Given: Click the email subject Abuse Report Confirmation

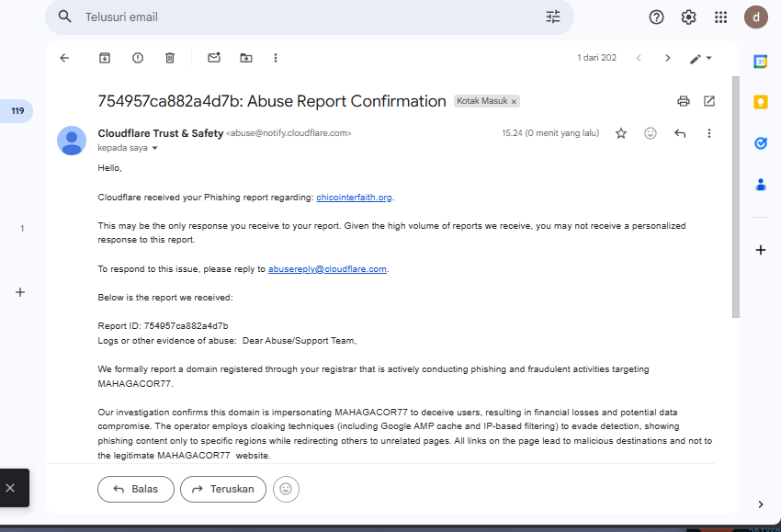Looking at the screenshot, I should 272,101.
